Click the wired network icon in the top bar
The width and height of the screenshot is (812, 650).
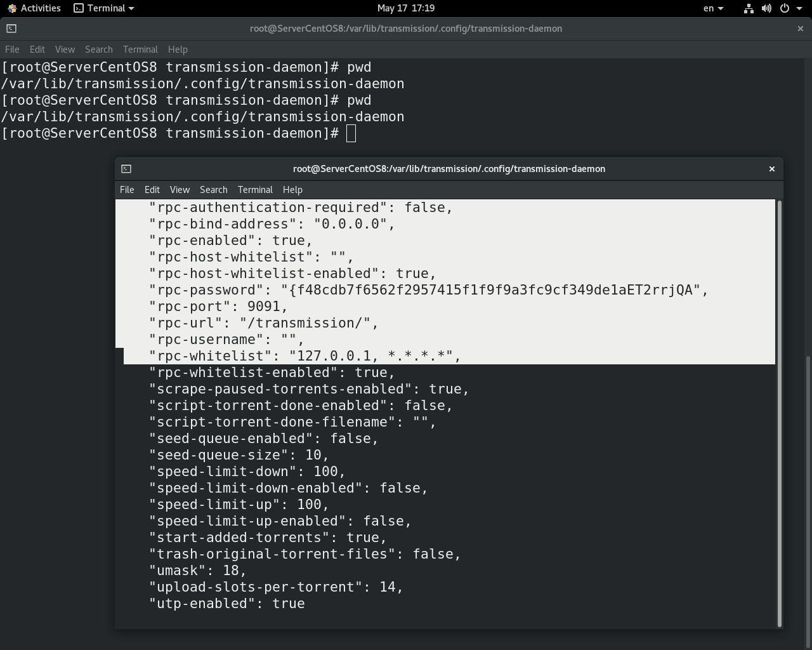click(x=748, y=8)
